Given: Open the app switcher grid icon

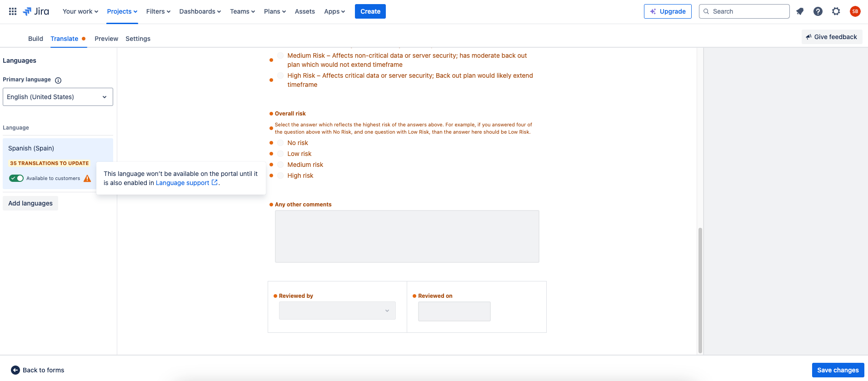Looking at the screenshot, I should click(13, 11).
